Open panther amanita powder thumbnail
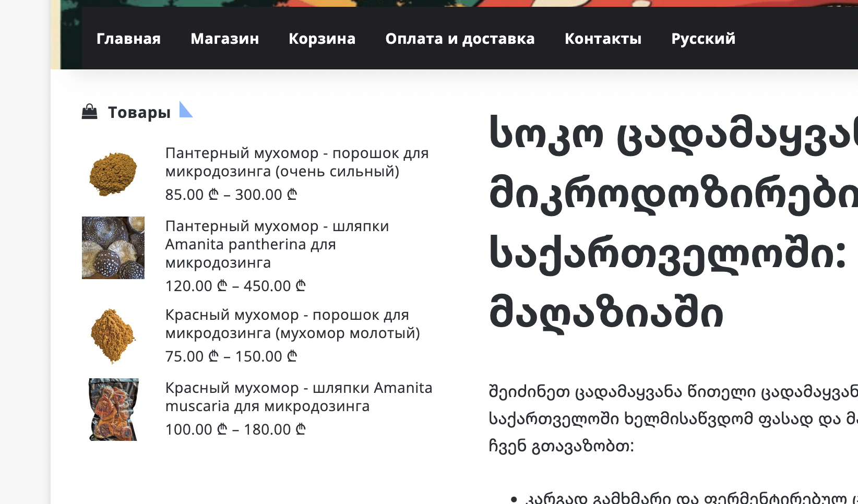 (113, 174)
